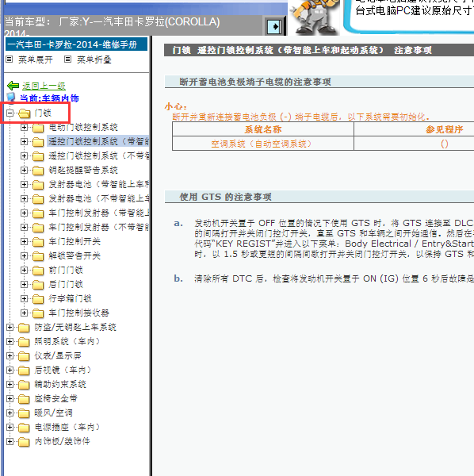This screenshot has width=474, height=476.
Task: Click 当前:车辆内饰 link
Action: (x=49, y=98)
